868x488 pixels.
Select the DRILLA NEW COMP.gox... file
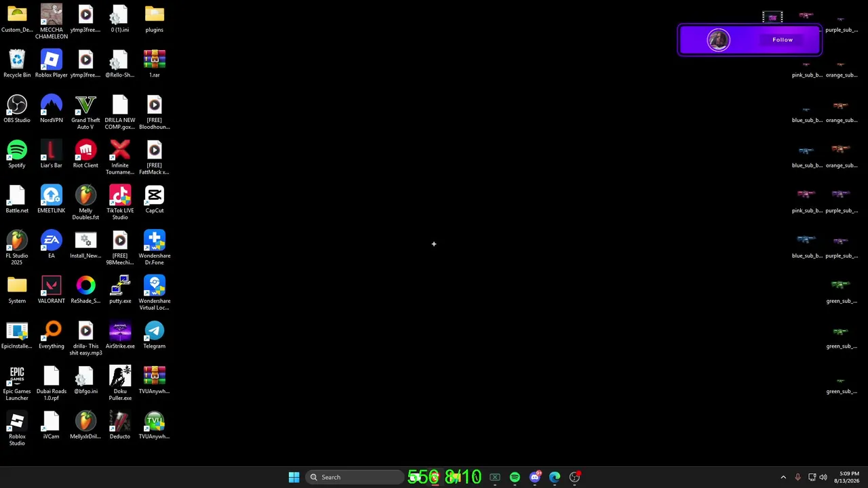pos(120,112)
